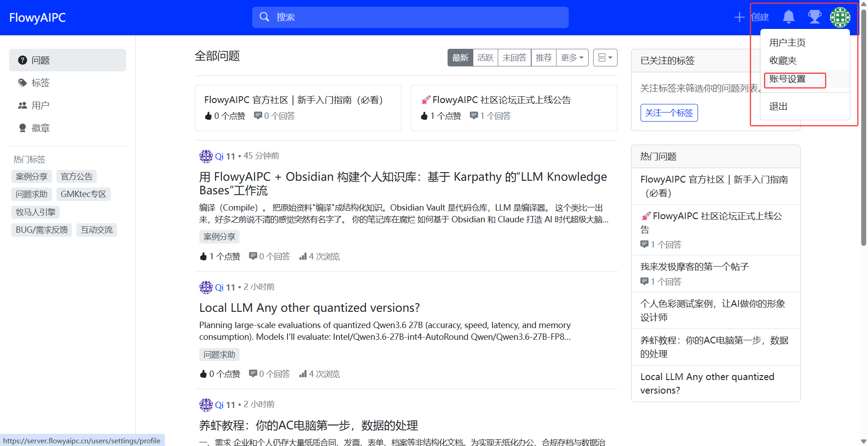The width and height of the screenshot is (868, 446).
Task: Open pinned post 新手入门指南（必看）card
Action: [298, 108]
